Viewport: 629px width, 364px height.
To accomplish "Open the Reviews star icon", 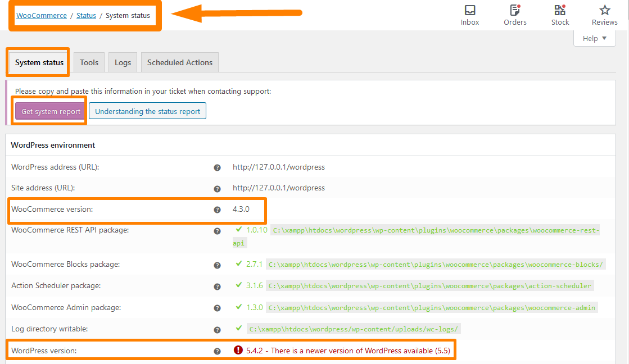I will coord(604,15).
